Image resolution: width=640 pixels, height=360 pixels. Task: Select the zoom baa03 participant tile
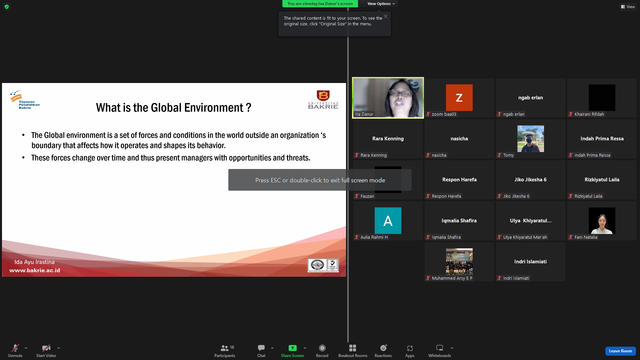[x=459, y=98]
